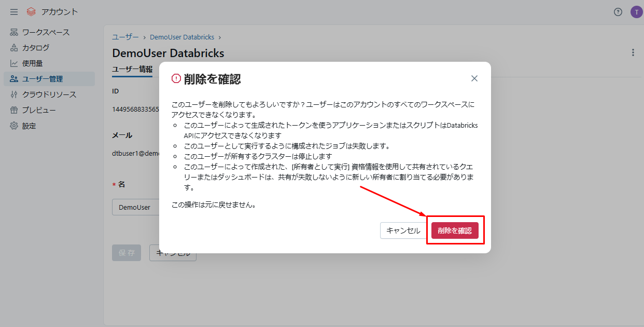This screenshot has height=327, width=644.
Task: Click the 使用量 chart icon
Action: tap(14, 63)
